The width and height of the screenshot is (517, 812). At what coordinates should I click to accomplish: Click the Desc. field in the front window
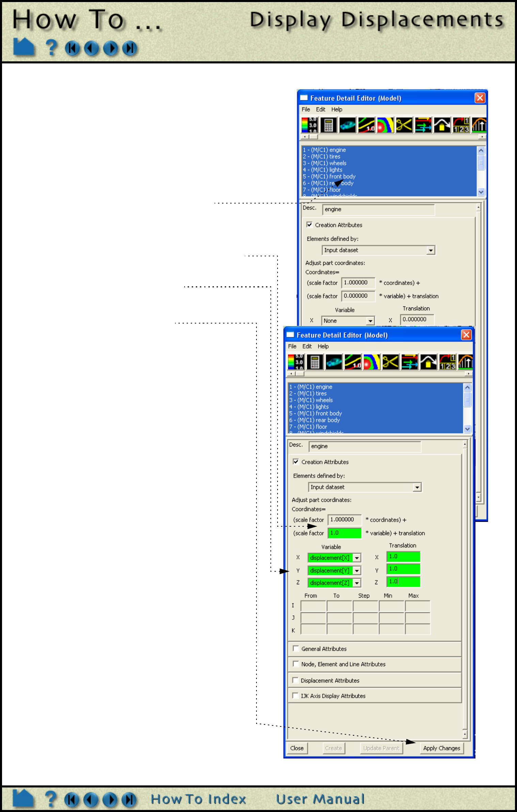[365, 446]
